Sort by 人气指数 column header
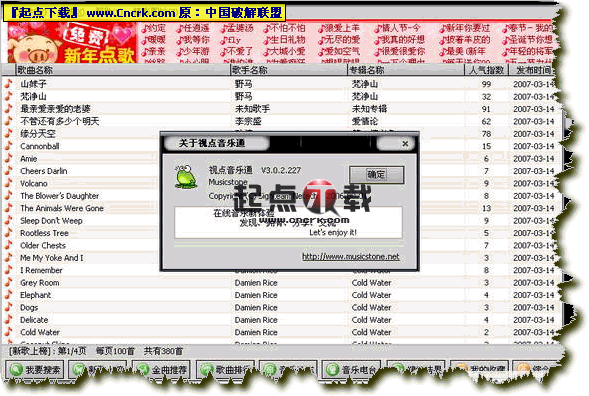This screenshot has height=396, width=589. coord(486,70)
